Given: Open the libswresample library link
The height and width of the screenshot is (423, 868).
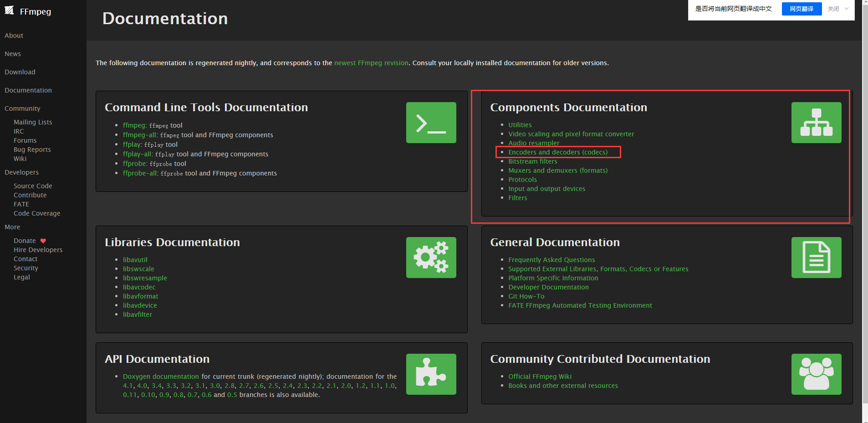Looking at the screenshot, I should [x=145, y=278].
